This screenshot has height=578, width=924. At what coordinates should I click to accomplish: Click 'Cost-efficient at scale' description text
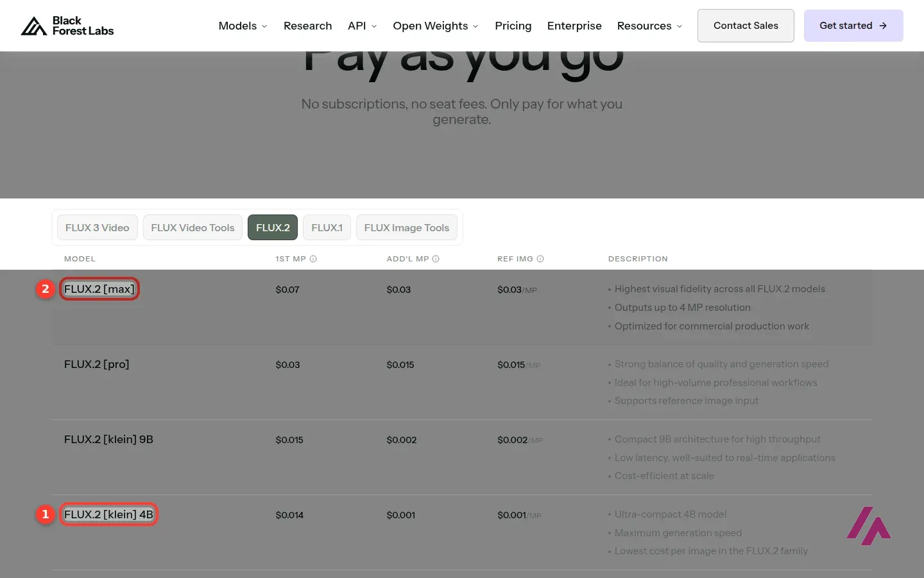coord(664,476)
